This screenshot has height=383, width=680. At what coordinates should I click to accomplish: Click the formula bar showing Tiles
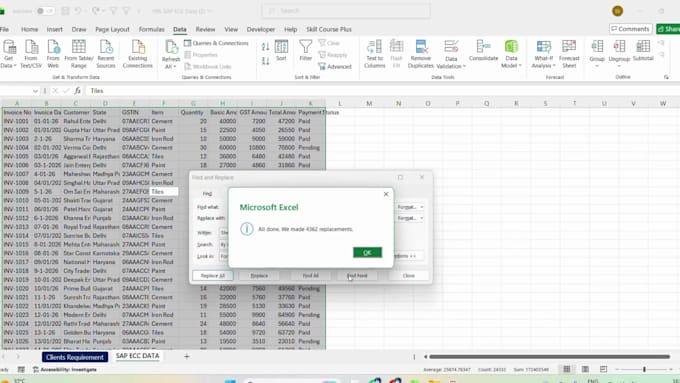[382, 91]
